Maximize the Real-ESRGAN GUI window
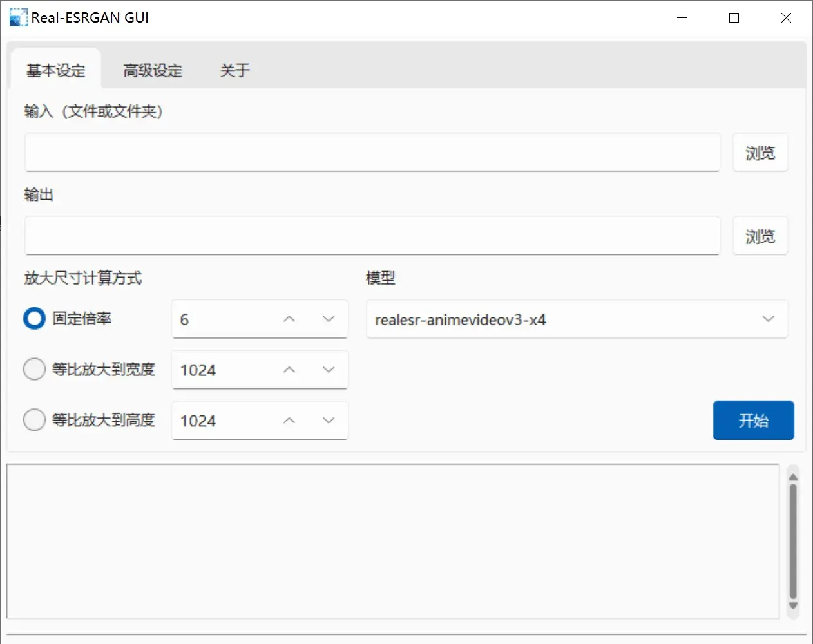Screen dimensions: 813x644 [x=734, y=17]
